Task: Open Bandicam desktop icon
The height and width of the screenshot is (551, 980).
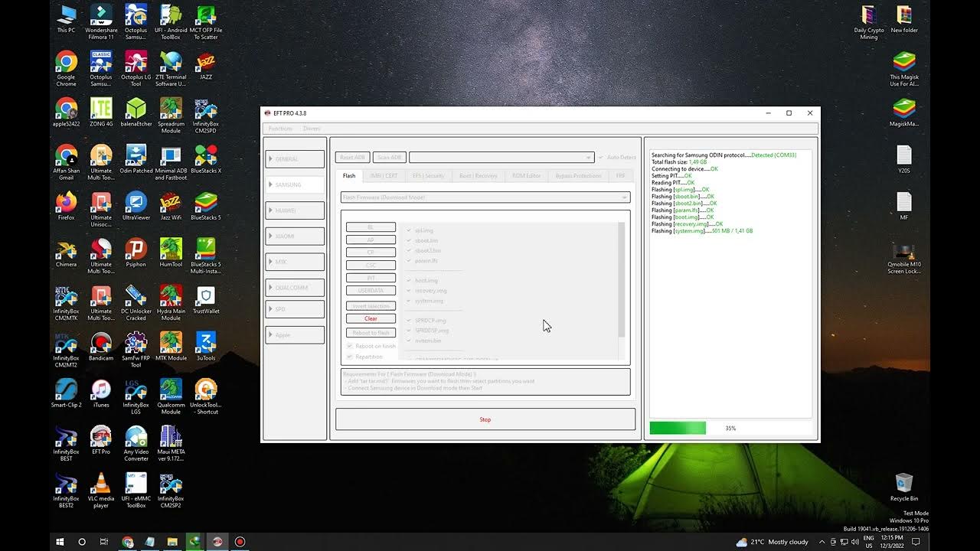Action: coord(101,346)
